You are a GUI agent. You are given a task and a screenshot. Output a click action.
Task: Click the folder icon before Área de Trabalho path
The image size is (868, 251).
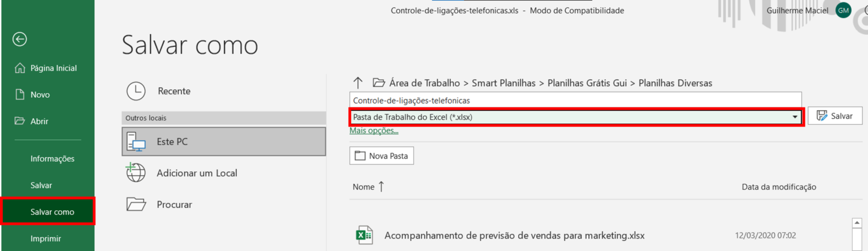click(x=379, y=83)
